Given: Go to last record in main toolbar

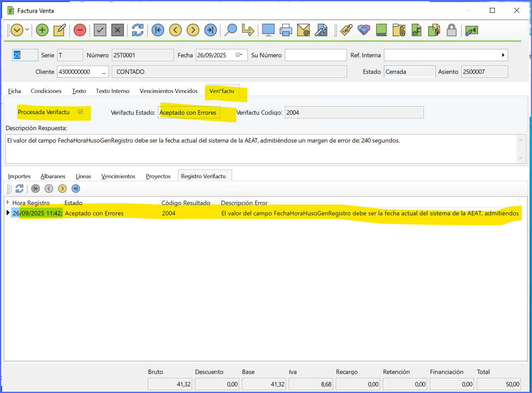Looking at the screenshot, I should pos(210,30).
